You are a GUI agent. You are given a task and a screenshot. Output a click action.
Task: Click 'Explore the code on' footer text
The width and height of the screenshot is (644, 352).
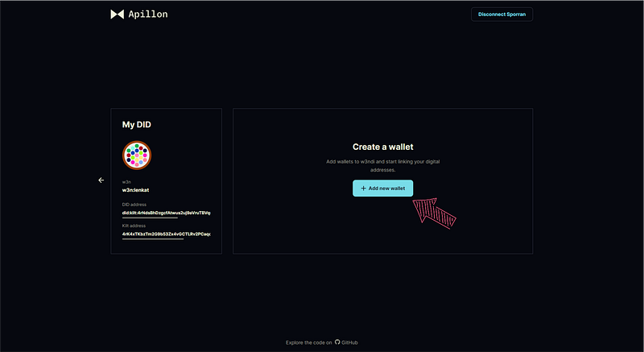click(309, 342)
